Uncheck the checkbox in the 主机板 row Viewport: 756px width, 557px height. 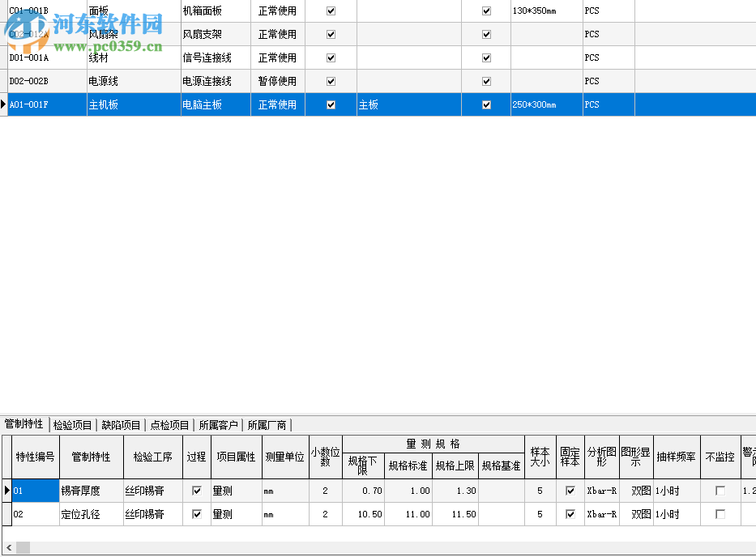[330, 104]
